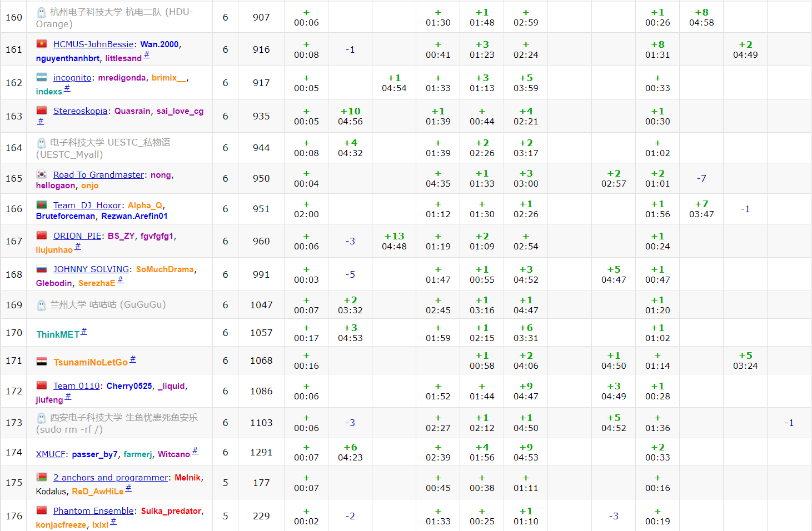The height and width of the screenshot is (531, 812).
Task: Open SoMuchDrama user profile
Action: (x=165, y=269)
